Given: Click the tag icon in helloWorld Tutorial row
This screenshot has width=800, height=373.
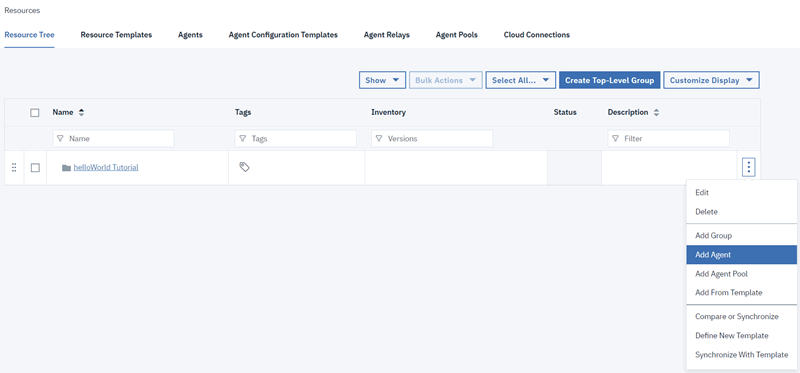Looking at the screenshot, I should coord(244,167).
